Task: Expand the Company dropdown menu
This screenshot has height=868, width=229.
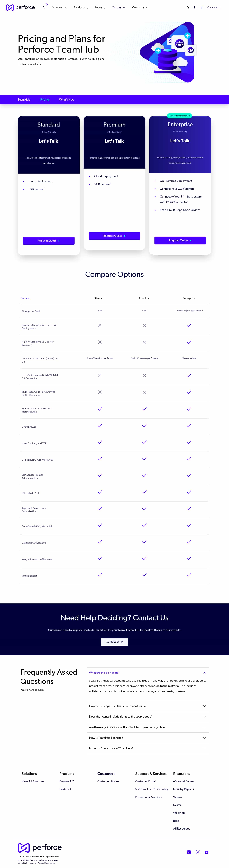Action: click(x=140, y=7)
